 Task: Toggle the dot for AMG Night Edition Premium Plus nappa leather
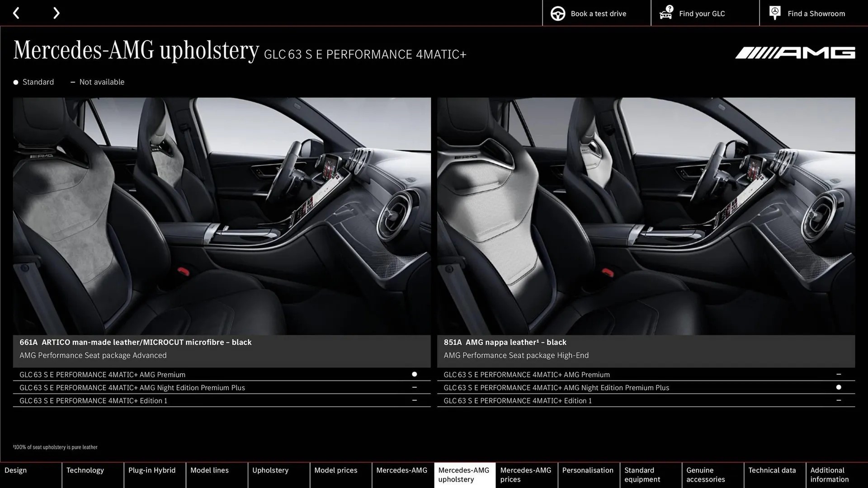[x=839, y=387]
